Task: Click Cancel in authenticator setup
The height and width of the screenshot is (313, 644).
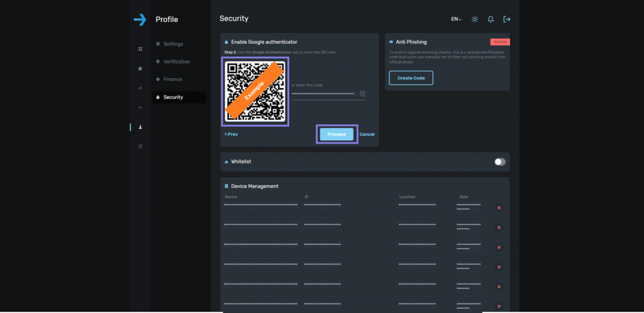Action: tap(367, 135)
